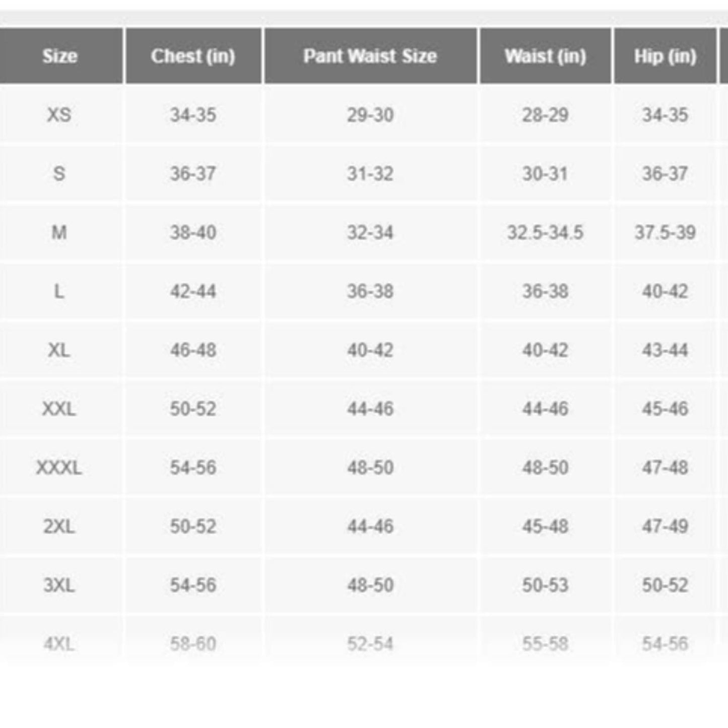Click the 58-60 chest cell
This screenshot has width=728, height=728.
(193, 644)
